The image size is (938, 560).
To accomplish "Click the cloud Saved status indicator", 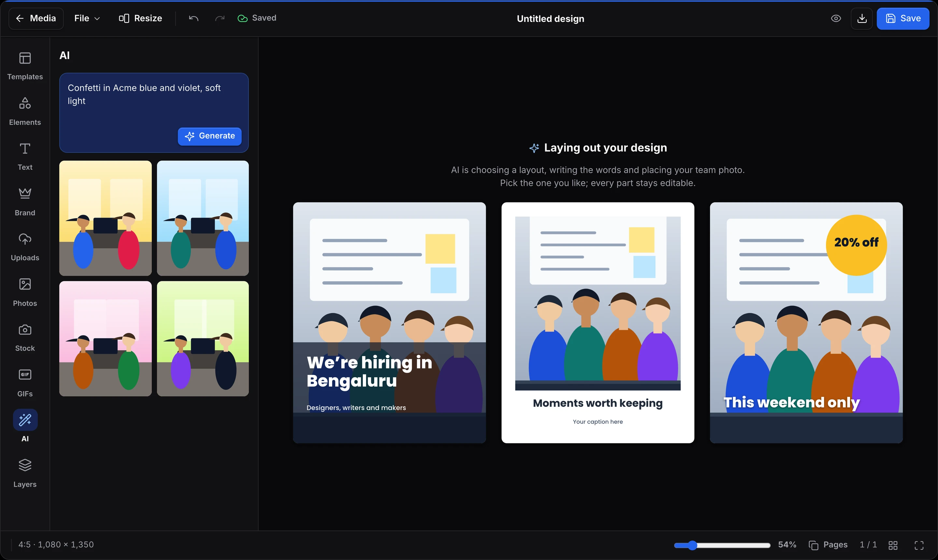I will (257, 18).
